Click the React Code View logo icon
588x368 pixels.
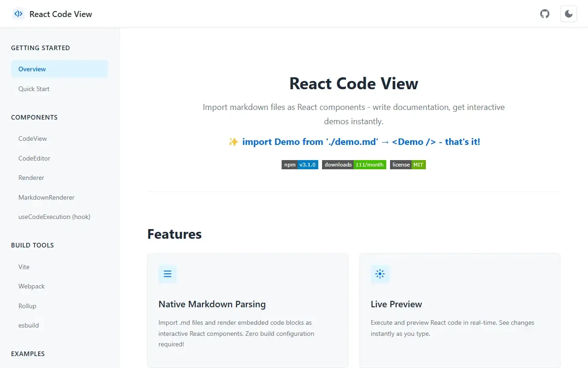pyautogui.click(x=18, y=14)
